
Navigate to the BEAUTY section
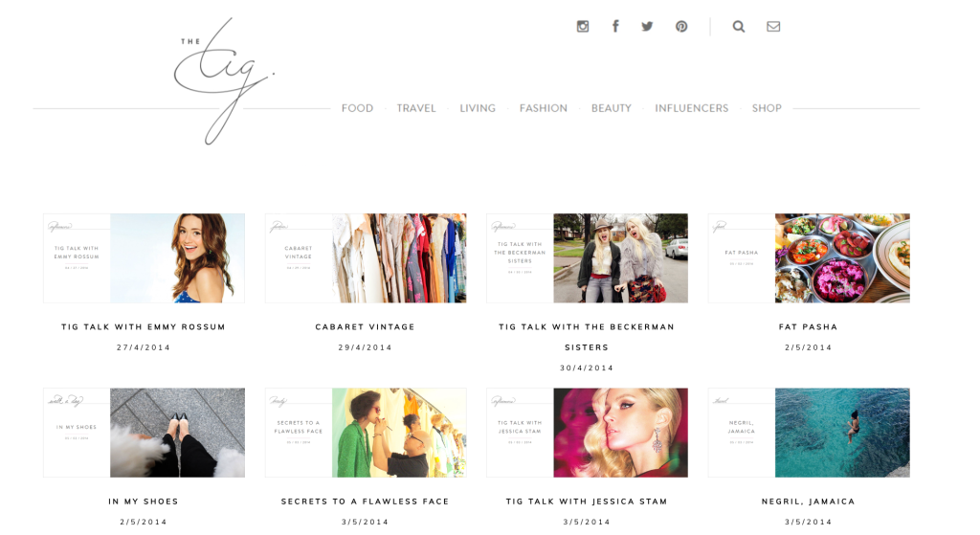(612, 108)
